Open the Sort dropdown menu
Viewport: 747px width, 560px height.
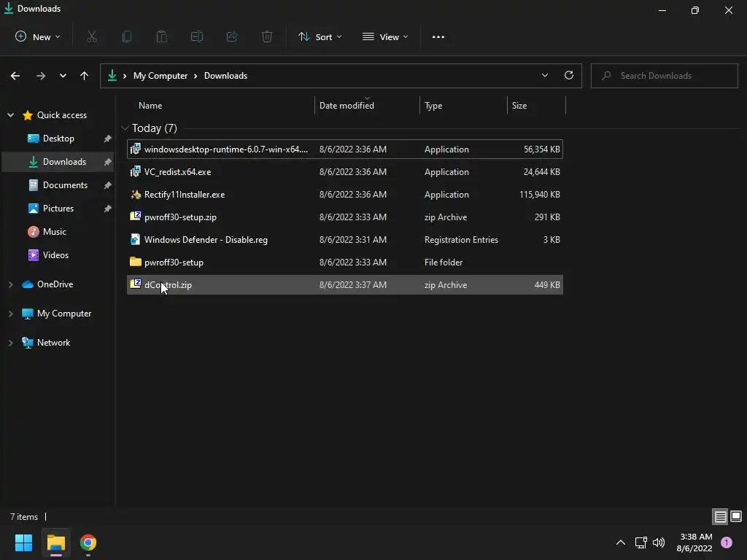(x=320, y=36)
